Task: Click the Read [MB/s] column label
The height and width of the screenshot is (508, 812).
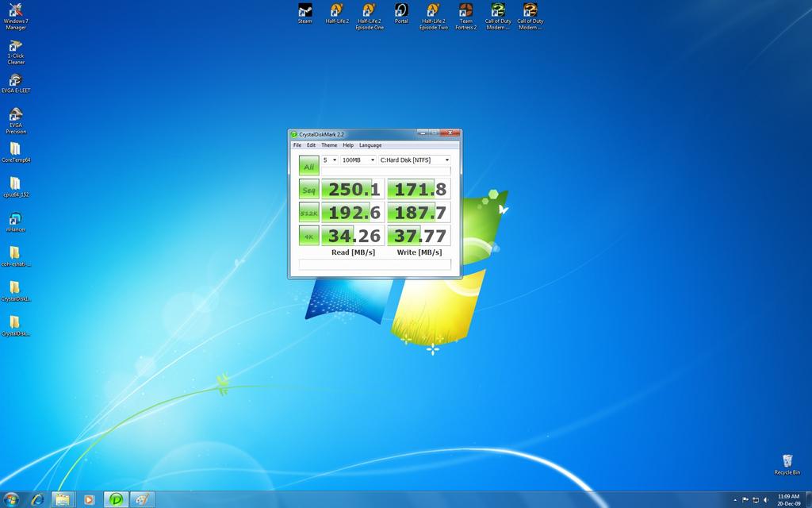Action: [353, 252]
